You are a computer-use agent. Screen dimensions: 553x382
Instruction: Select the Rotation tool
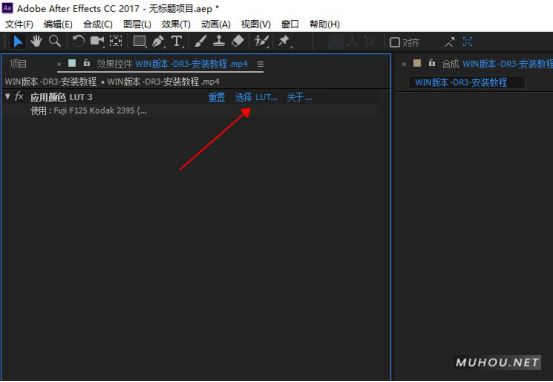pos(78,42)
